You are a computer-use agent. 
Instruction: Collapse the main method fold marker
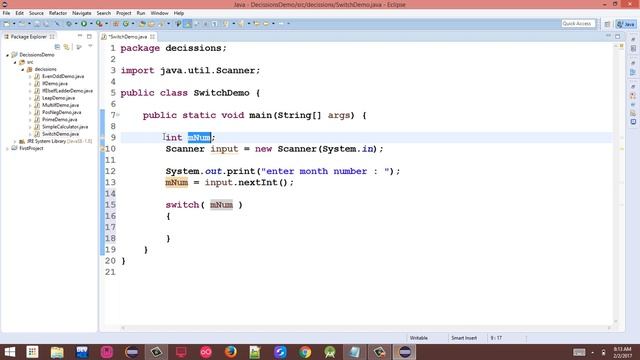coord(118,116)
